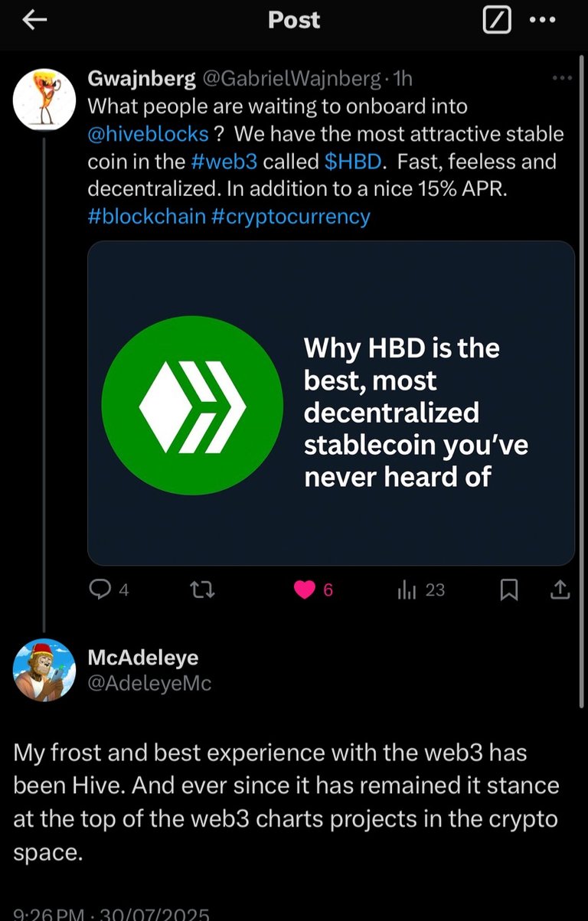Open McAdeleye's ape profile picture
The width and height of the screenshot is (588, 921).
click(44, 670)
